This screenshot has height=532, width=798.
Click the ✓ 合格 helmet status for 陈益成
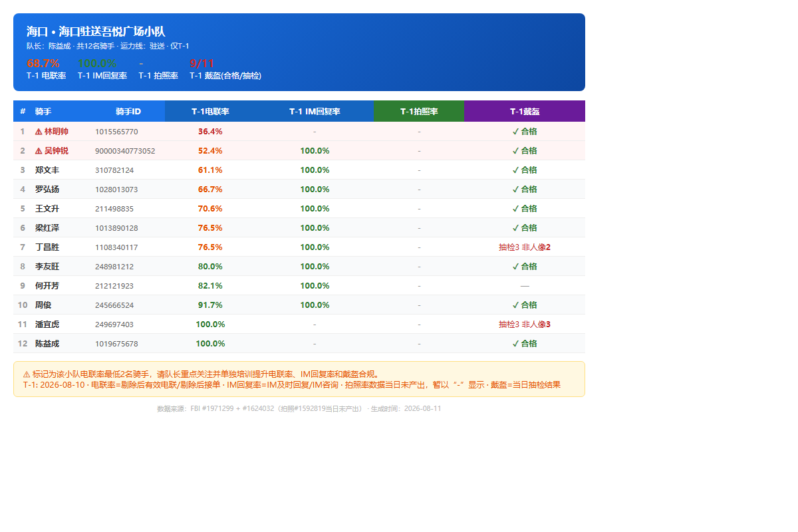coord(525,344)
